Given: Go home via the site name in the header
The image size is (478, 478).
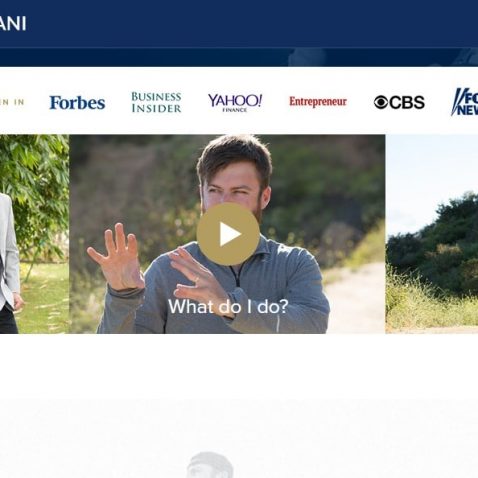Looking at the screenshot, I should (x=13, y=24).
